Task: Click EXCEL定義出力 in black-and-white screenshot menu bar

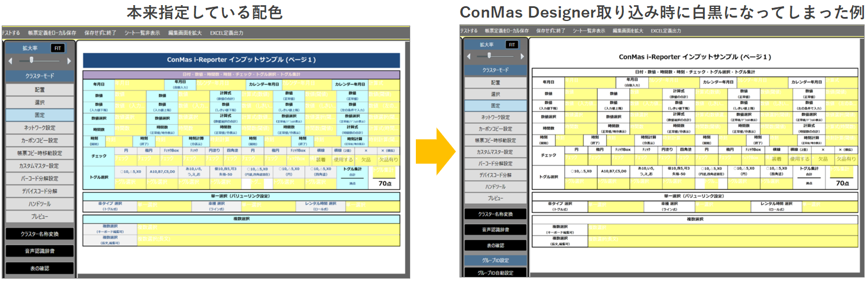Action: click(x=666, y=31)
